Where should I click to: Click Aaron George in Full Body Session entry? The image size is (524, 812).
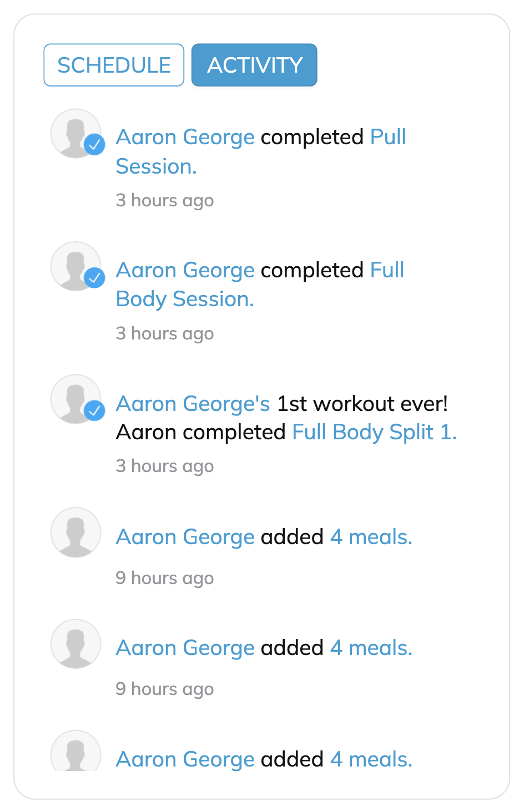[185, 270]
